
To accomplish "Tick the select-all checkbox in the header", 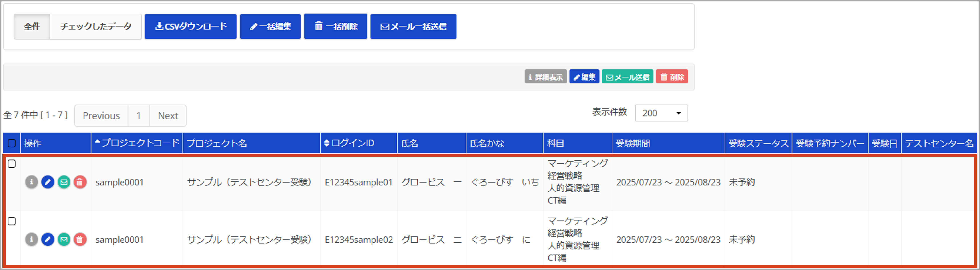I will (x=12, y=143).
